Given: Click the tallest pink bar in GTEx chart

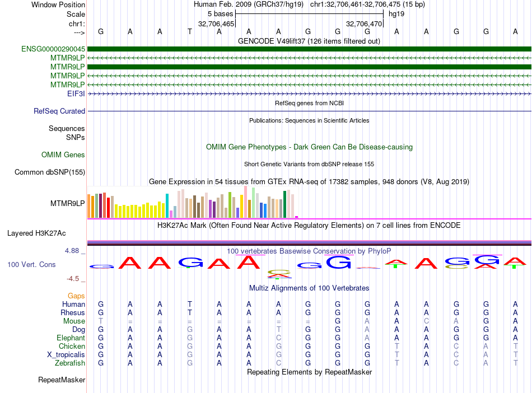Looking at the screenshot, I should 245,202.
